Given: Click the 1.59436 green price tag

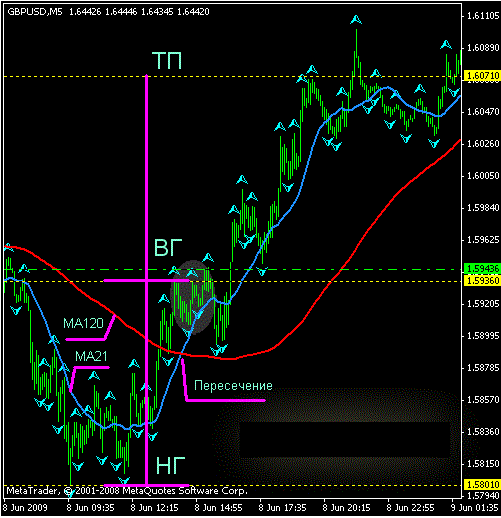Looking at the screenshot, I should 482,268.
